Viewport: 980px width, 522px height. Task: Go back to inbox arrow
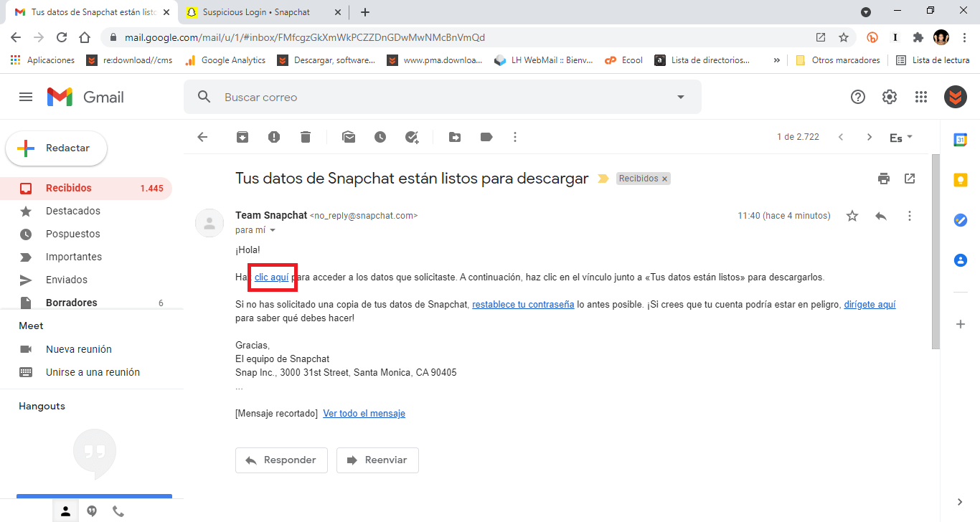202,137
